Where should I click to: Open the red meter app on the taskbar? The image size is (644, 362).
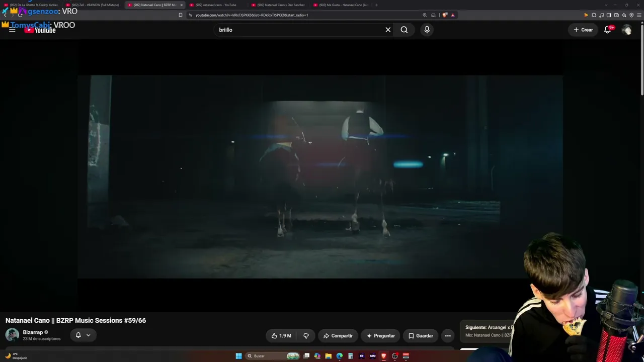[406, 356]
